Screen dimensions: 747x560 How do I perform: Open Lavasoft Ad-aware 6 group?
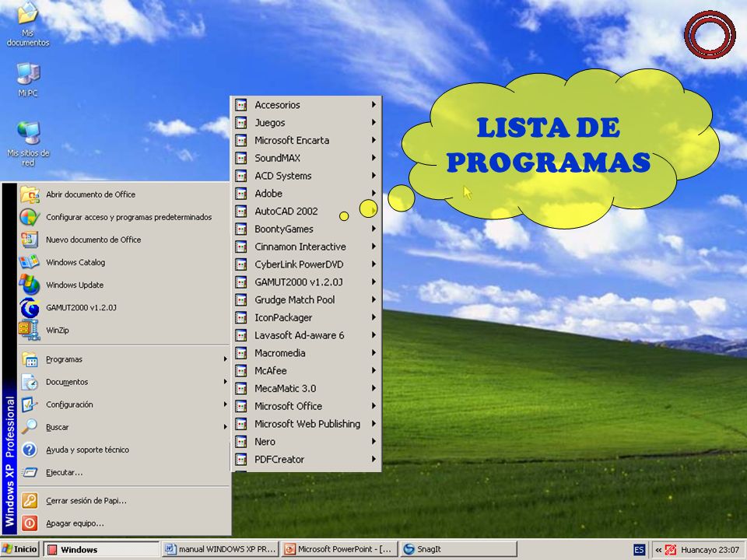(x=306, y=335)
